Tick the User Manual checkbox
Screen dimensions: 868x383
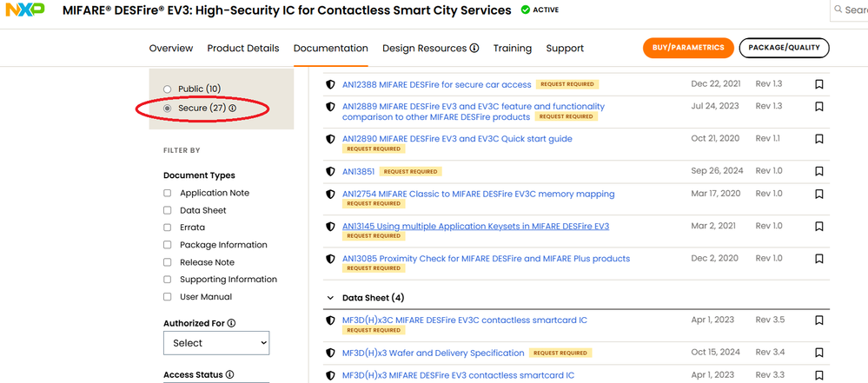point(168,297)
